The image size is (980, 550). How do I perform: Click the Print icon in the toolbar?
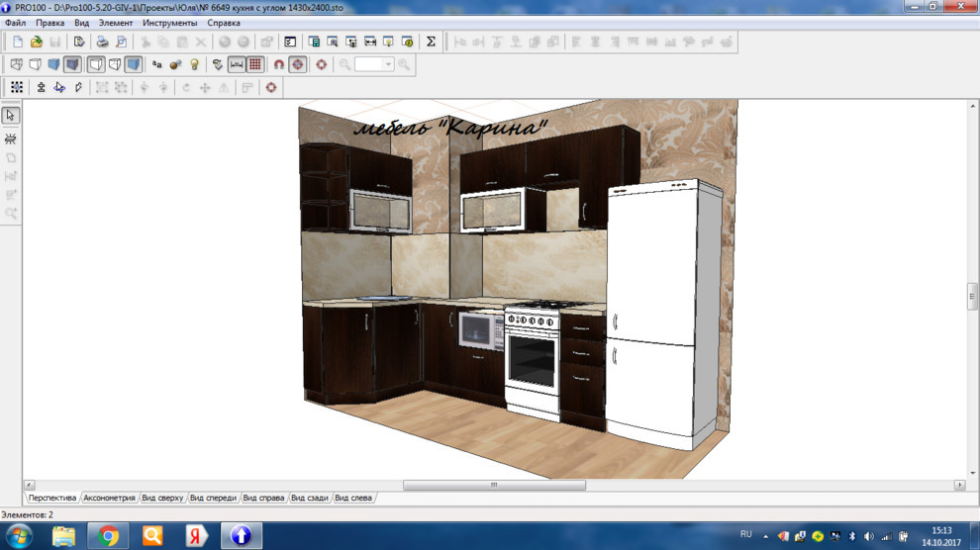(x=101, y=42)
